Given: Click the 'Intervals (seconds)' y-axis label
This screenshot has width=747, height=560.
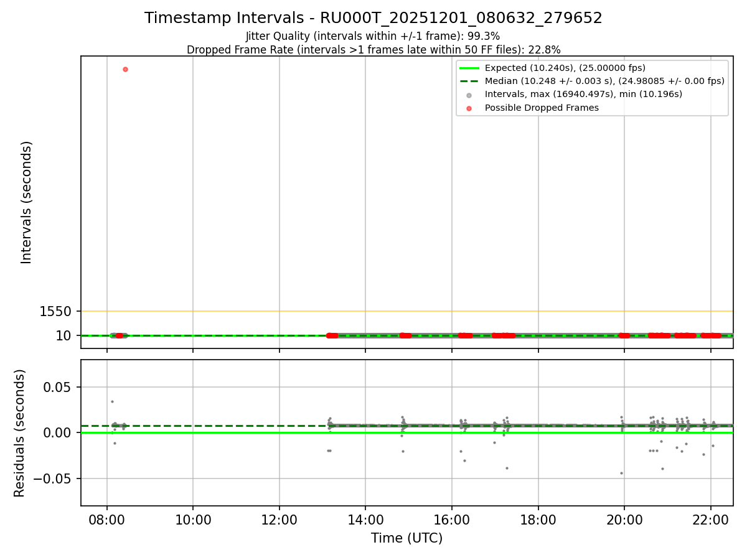Looking at the screenshot, I should click(26, 202).
